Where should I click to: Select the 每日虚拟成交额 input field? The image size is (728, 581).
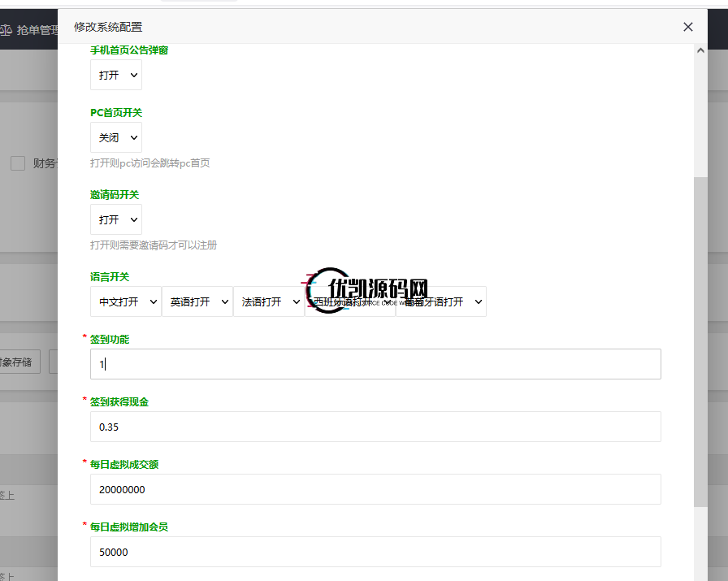(375, 489)
